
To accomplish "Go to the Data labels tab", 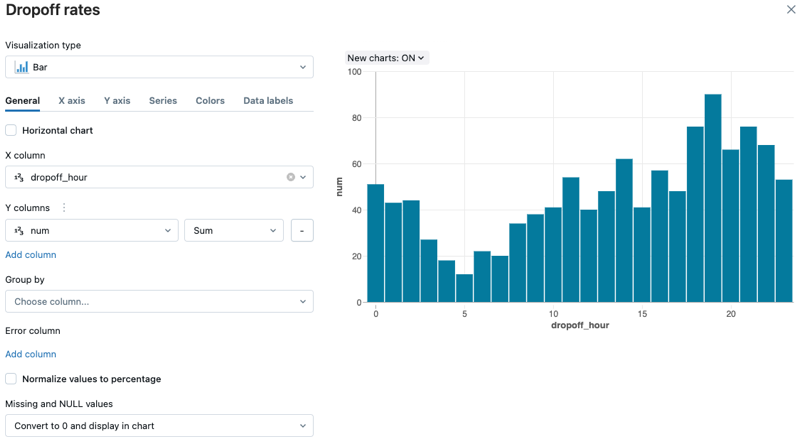I will (x=268, y=101).
